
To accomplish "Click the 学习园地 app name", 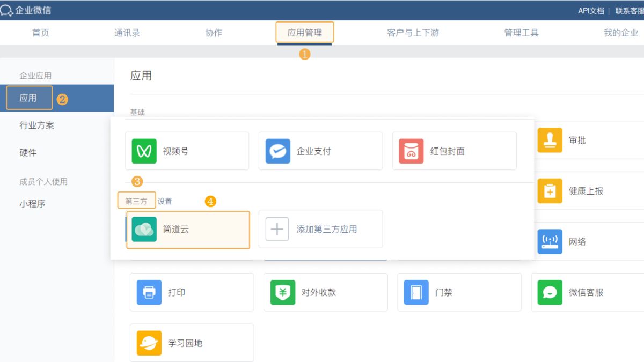I will click(185, 343).
